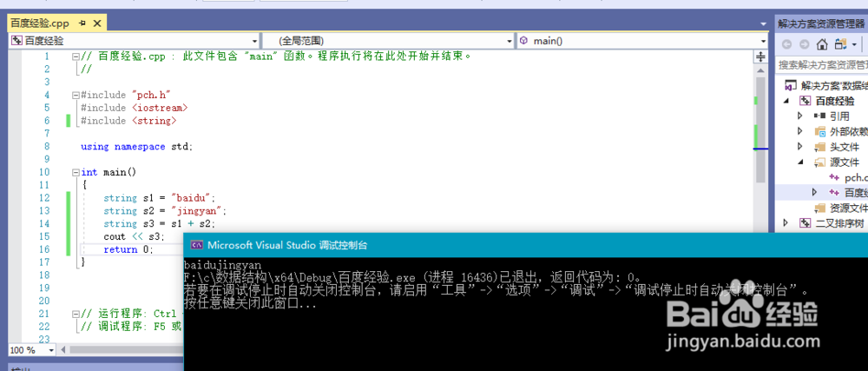Open the main() member dropdown
The height and width of the screenshot is (371, 868).
pos(764,41)
